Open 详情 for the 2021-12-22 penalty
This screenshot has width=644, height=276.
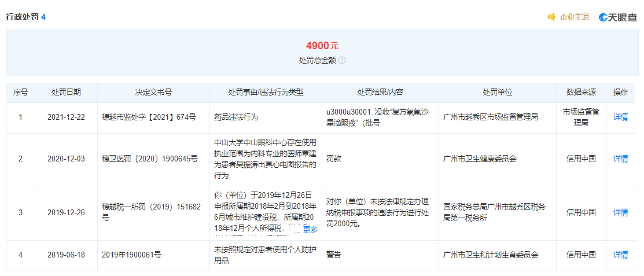tap(620, 117)
